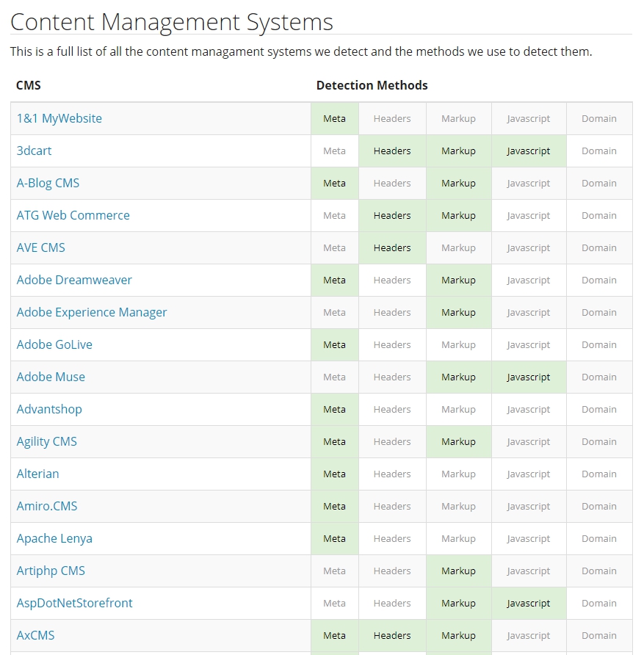Click the AspDotNetStorefront link

coord(74,603)
